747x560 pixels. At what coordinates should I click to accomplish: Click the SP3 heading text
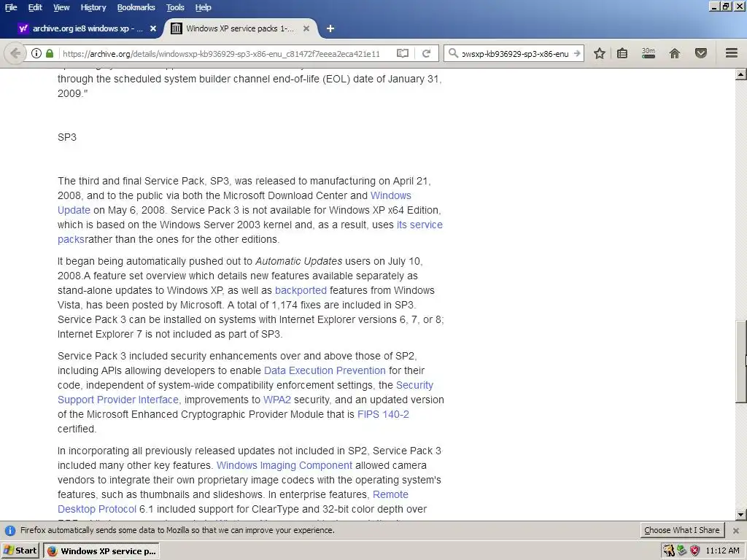(66, 137)
